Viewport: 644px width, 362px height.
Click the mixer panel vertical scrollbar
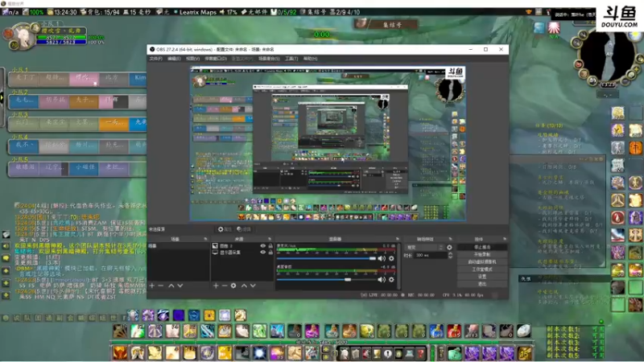pyautogui.click(x=398, y=266)
